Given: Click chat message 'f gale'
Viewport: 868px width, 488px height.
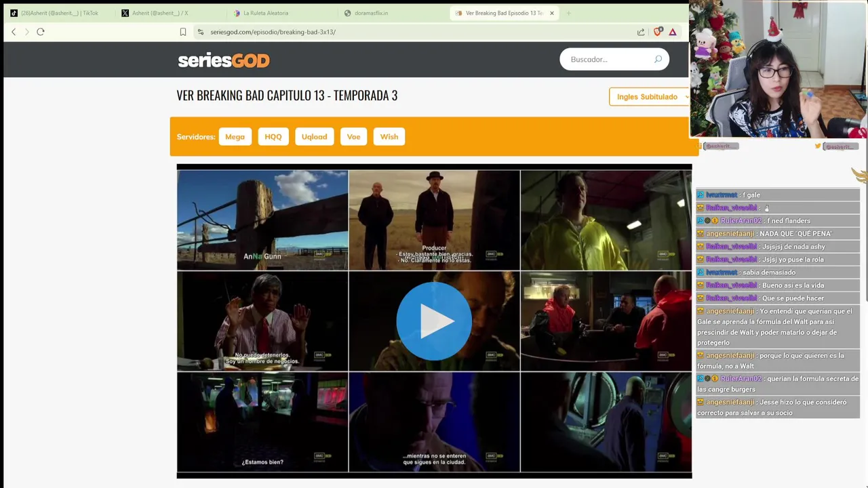Looking at the screenshot, I should (x=751, y=195).
